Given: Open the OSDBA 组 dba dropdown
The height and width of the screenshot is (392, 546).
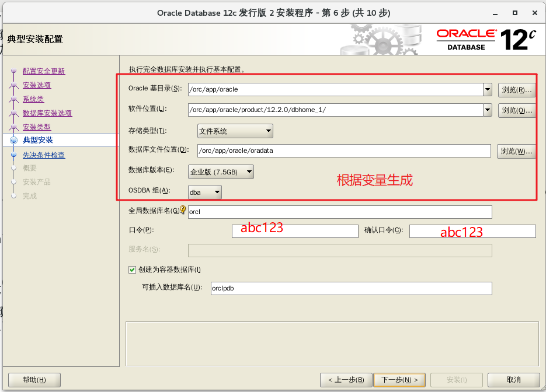Looking at the screenshot, I should pyautogui.click(x=205, y=192).
